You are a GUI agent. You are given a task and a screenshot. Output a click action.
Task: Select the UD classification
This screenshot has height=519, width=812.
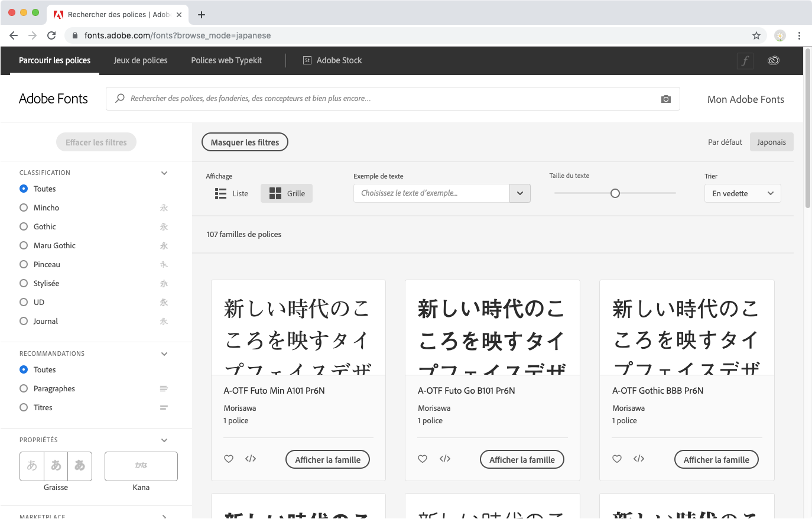[24, 302]
